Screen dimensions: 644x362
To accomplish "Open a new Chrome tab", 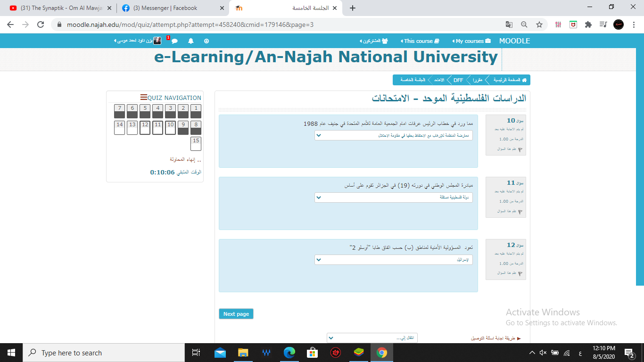I will (x=353, y=8).
